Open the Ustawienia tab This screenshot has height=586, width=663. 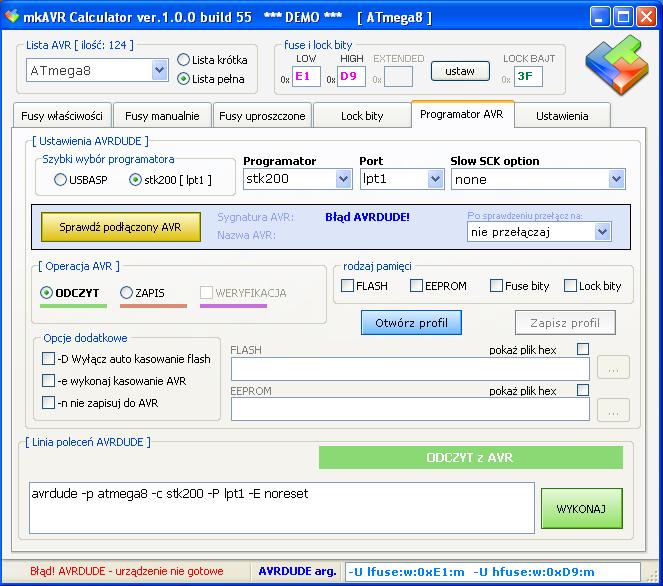[x=562, y=116]
